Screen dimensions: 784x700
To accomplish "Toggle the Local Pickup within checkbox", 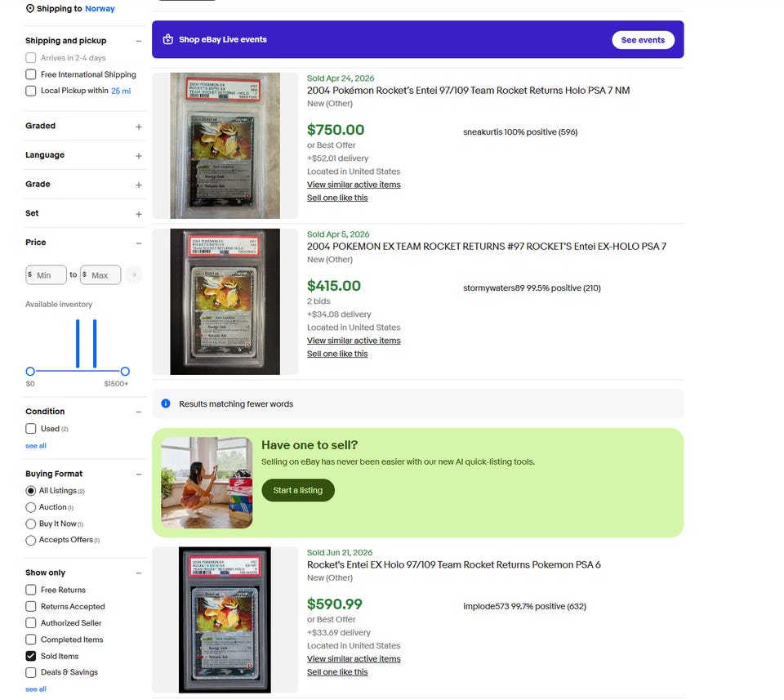I will [30, 91].
